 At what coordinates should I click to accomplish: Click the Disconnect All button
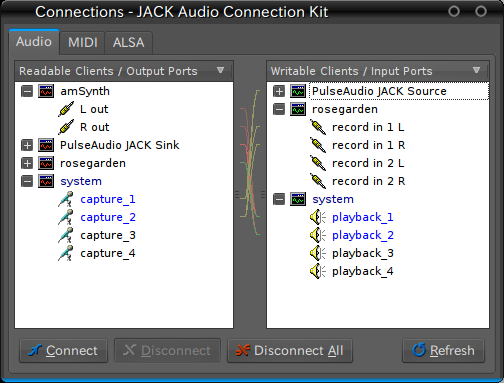click(x=290, y=351)
